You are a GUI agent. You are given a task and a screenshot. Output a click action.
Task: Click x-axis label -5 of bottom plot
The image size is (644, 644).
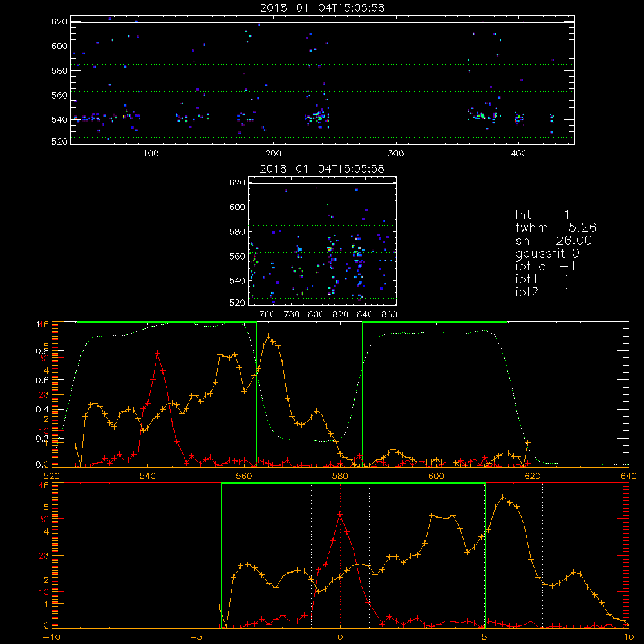[196, 637]
